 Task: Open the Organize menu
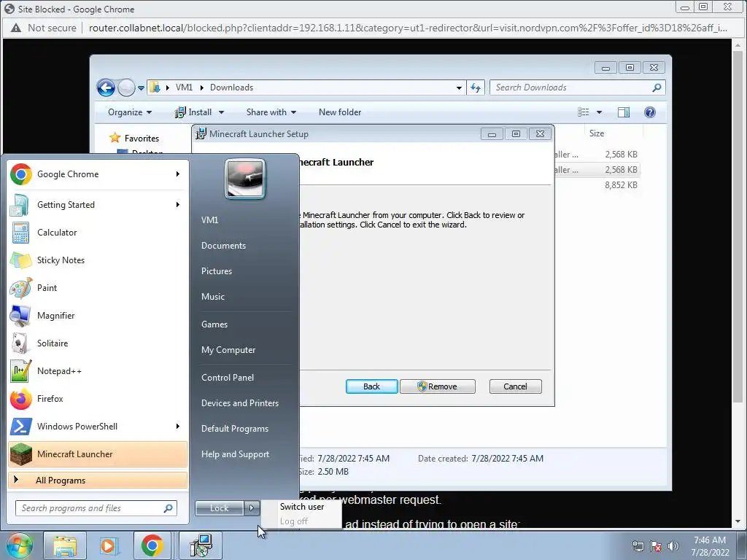point(130,112)
